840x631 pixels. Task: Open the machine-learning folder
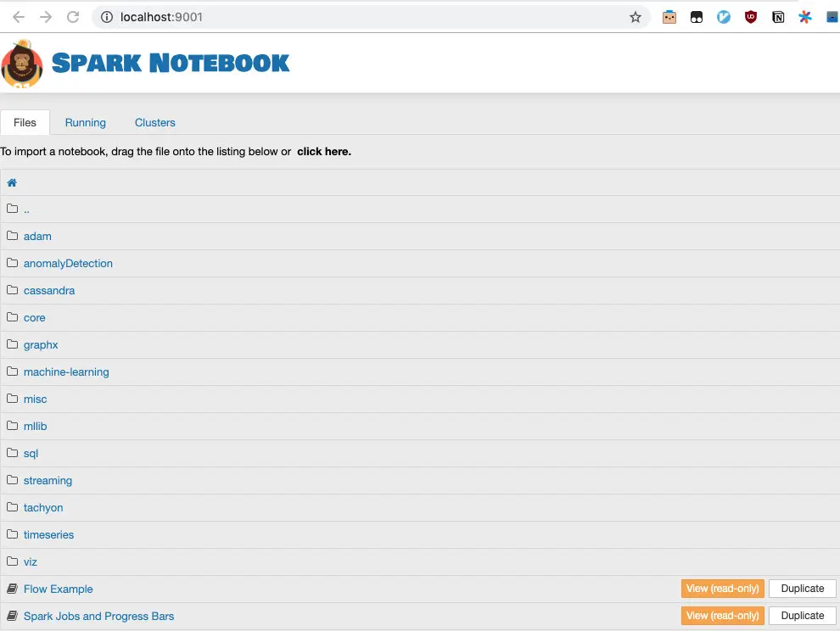(x=66, y=372)
